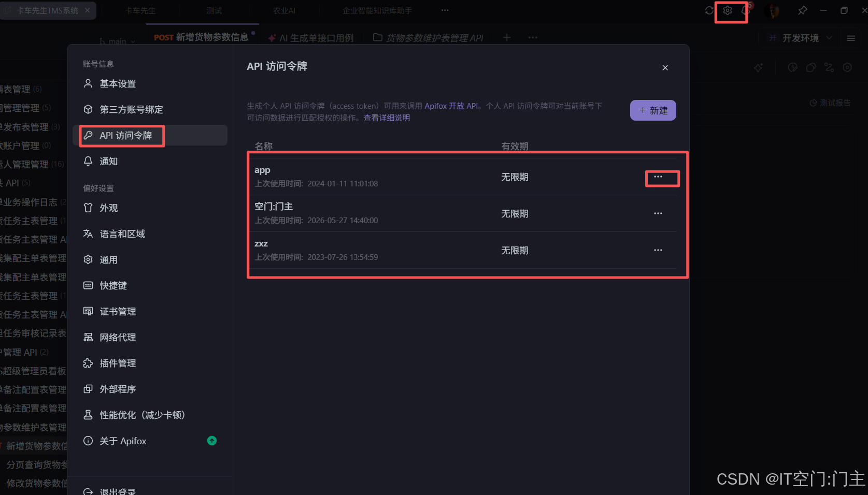This screenshot has width=868, height=495.
Task: Click the flask icon beside 性能优化
Action: 88,415
